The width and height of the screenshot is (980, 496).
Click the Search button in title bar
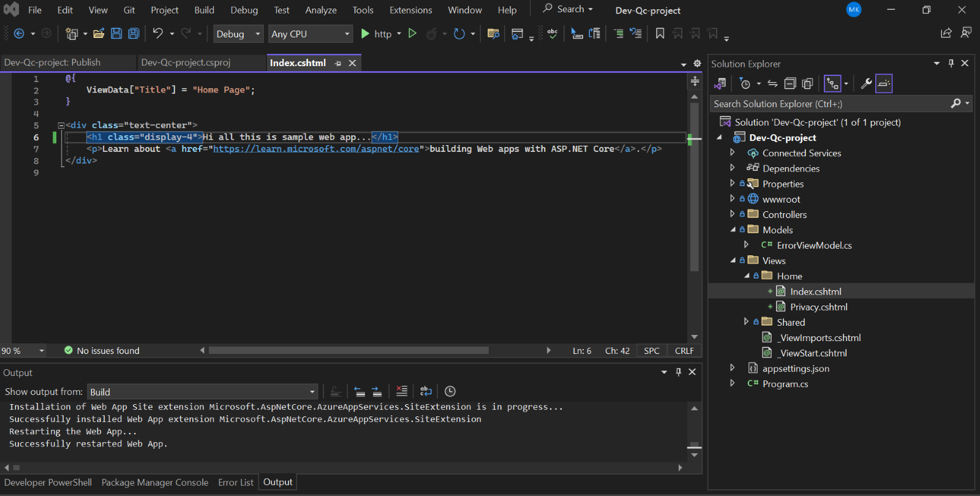(x=568, y=9)
